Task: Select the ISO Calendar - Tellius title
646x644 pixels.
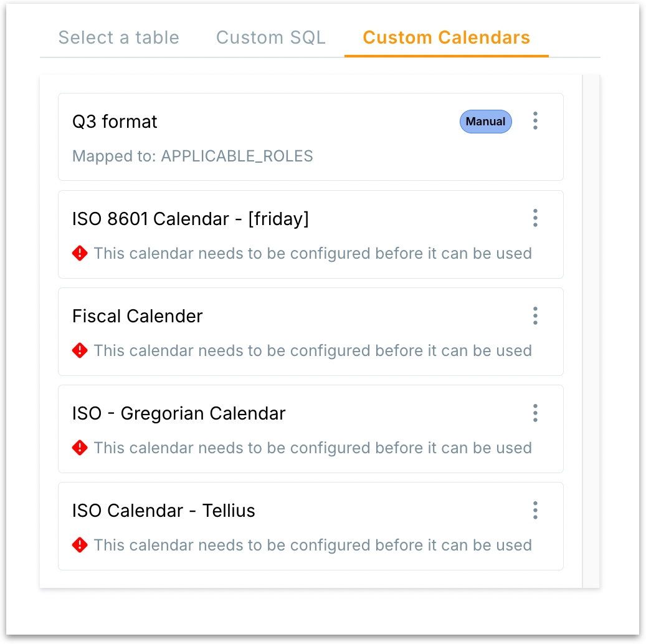Action: (163, 511)
